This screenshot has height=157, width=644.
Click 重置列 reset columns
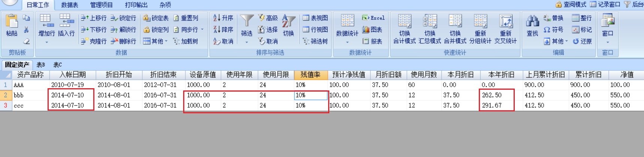[185, 18]
